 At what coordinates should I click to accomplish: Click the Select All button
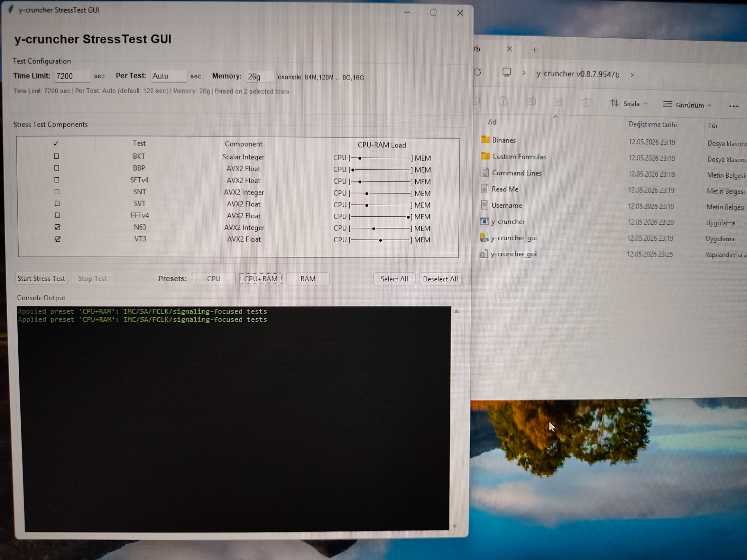[x=394, y=279]
